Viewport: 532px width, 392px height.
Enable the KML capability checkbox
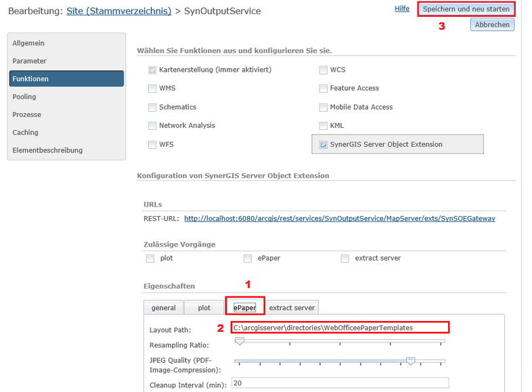point(323,125)
